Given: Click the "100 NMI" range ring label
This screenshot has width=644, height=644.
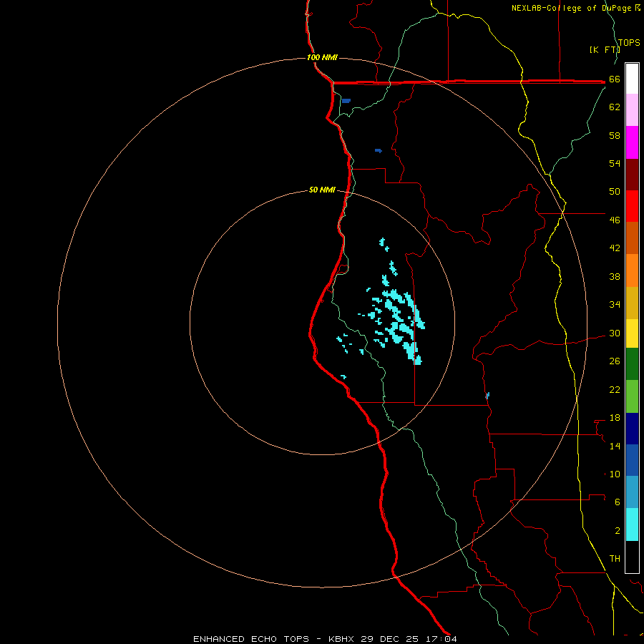Looking at the screenshot, I should click(322, 57).
